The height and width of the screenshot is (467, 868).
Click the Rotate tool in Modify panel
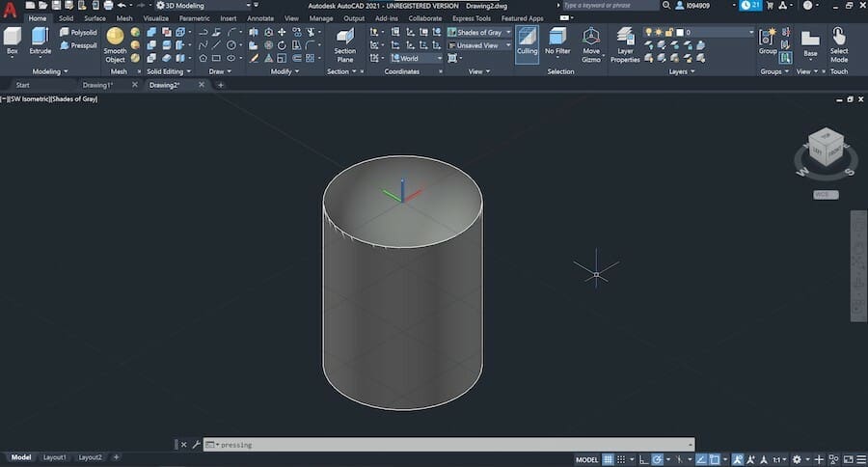click(282, 45)
